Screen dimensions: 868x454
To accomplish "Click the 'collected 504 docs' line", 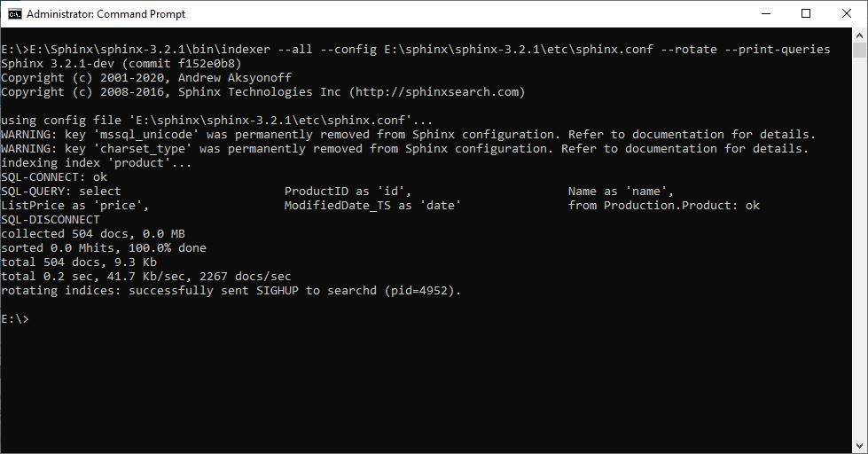I will coord(68,234).
